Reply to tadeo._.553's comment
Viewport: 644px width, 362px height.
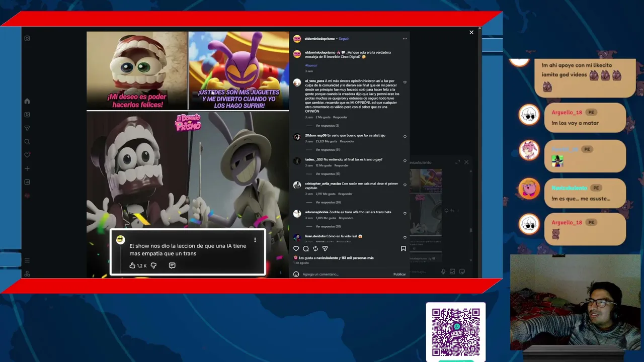point(341,165)
